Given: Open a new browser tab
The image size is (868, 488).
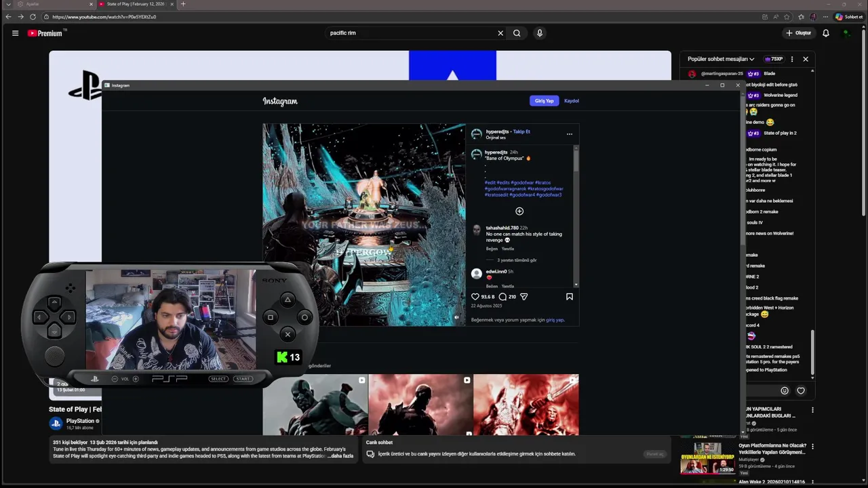Looking at the screenshot, I should [183, 4].
